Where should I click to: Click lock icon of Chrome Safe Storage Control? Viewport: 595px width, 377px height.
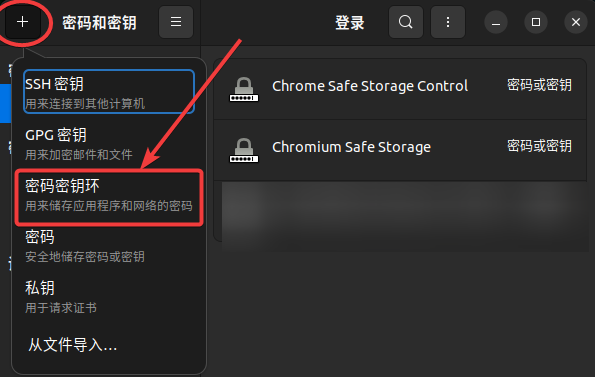tap(244, 89)
